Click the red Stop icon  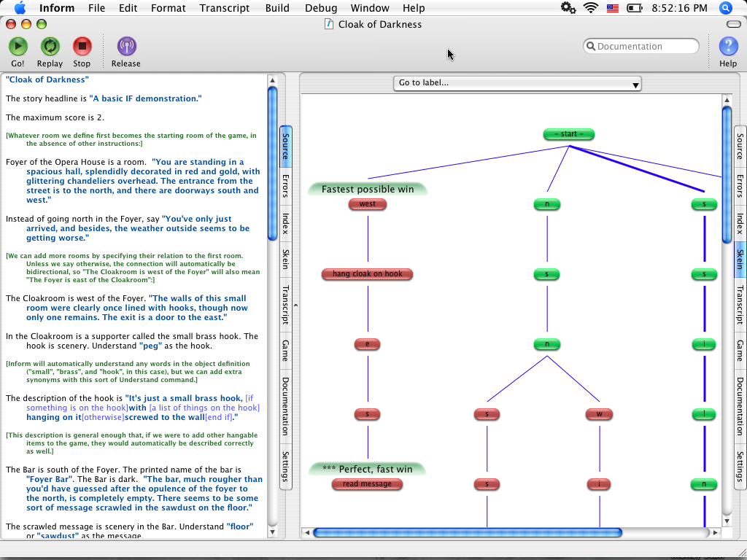click(x=82, y=46)
